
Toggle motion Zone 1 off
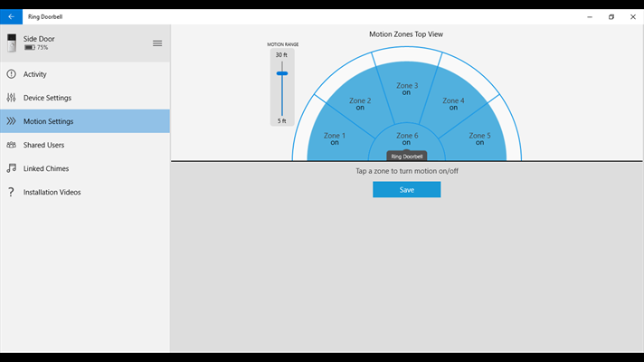coord(335,138)
